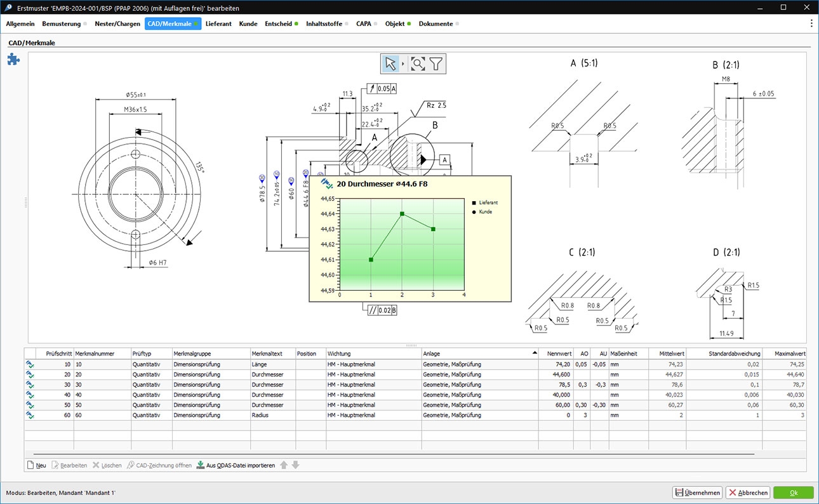Click the blue puzzle piece icon
Image resolution: width=819 pixels, height=504 pixels.
13,59
